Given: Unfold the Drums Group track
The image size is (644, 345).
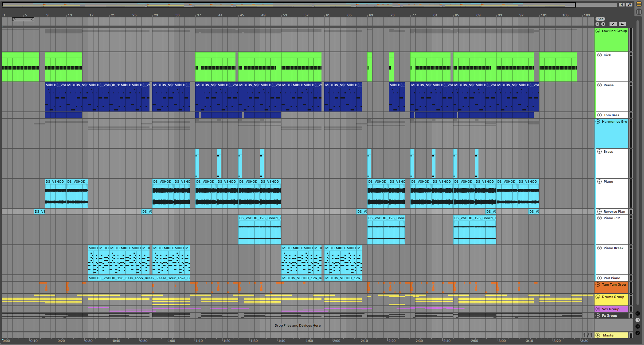Looking at the screenshot, I should [x=598, y=297].
